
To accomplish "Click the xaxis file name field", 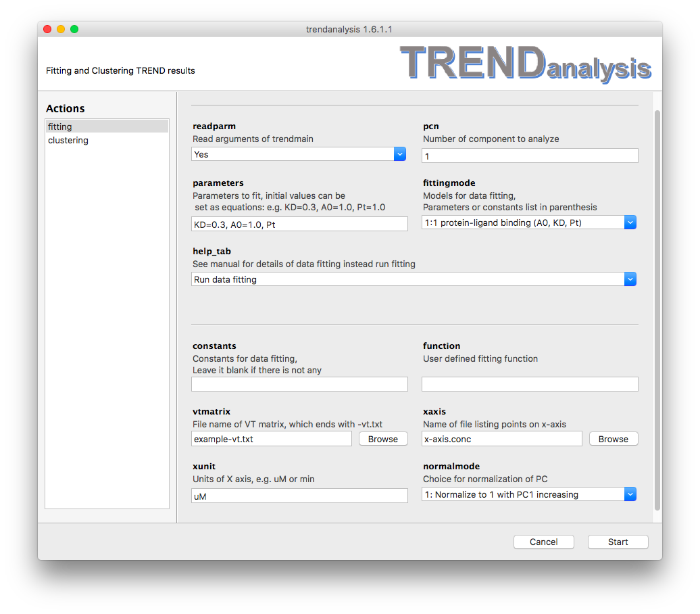I will (501, 440).
